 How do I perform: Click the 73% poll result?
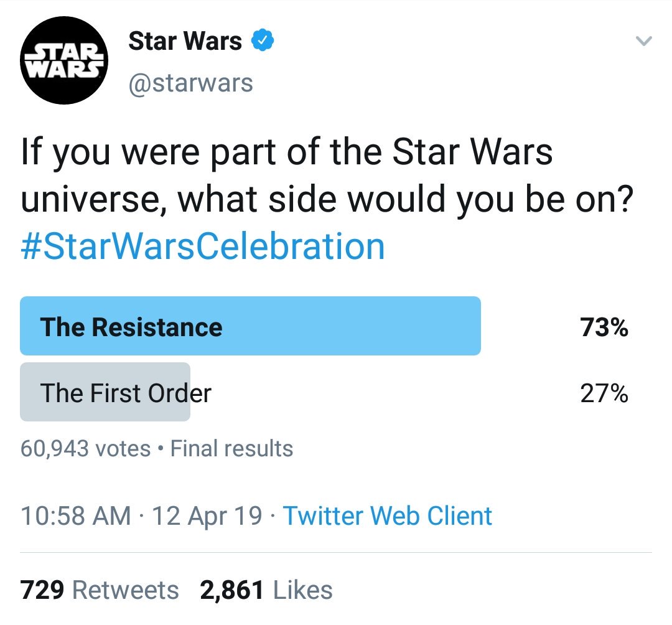coord(604,327)
